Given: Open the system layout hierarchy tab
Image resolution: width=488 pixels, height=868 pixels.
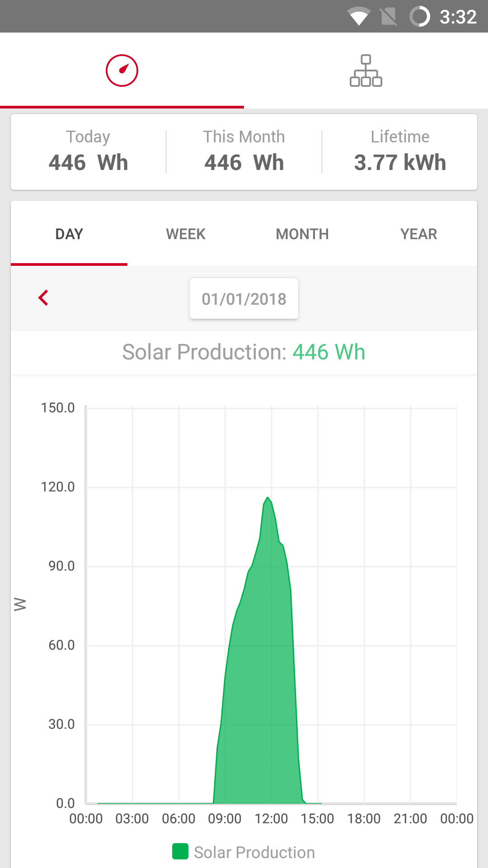Looking at the screenshot, I should coord(366,71).
